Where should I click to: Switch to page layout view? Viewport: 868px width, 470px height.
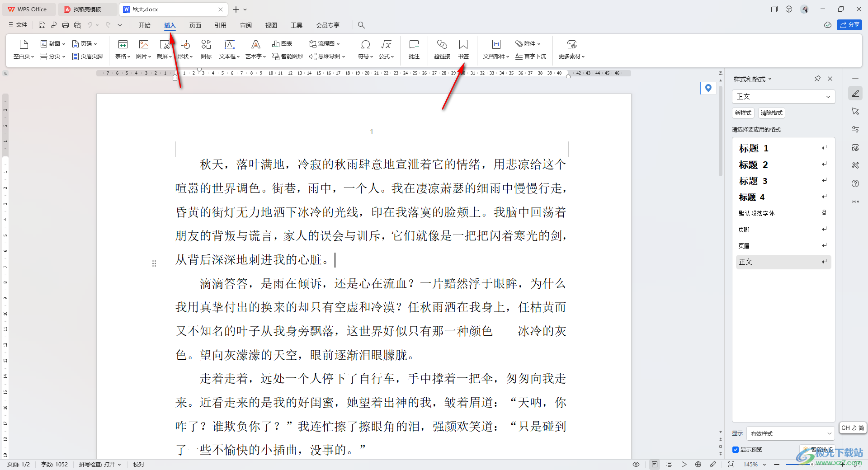(x=654, y=464)
